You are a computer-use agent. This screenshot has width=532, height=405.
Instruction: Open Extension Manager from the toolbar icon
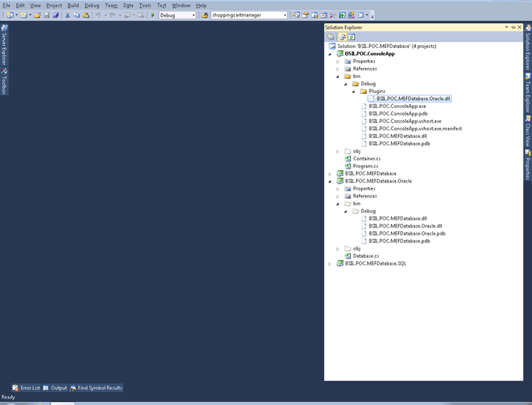coord(351,15)
